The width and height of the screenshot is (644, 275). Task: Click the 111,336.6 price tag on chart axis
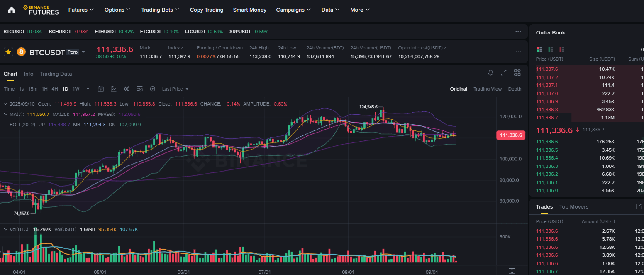pos(511,135)
